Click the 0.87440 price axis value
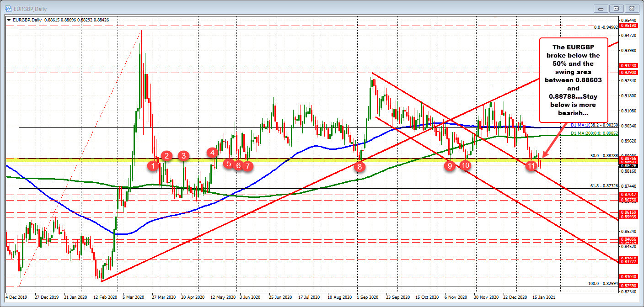Screen dimensions: 644x307 click(628, 186)
